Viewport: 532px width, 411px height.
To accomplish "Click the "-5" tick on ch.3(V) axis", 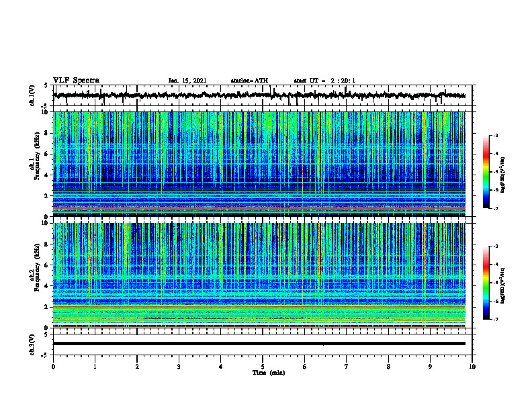I will click(x=45, y=355).
